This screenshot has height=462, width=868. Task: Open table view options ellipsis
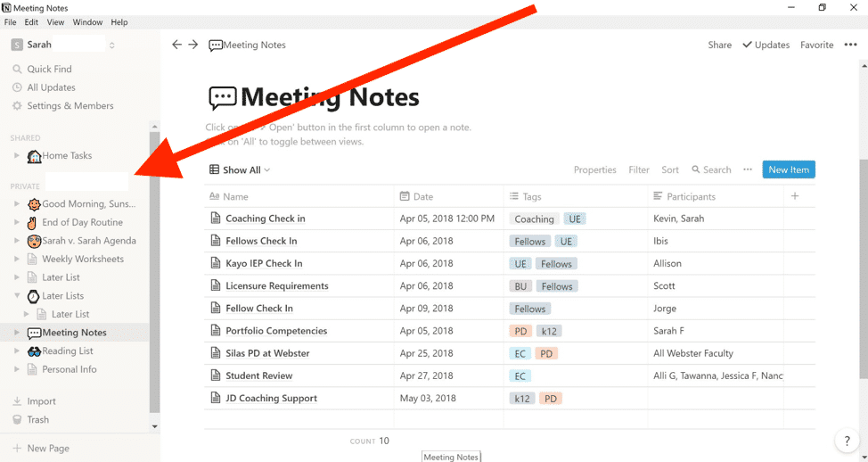[747, 169]
